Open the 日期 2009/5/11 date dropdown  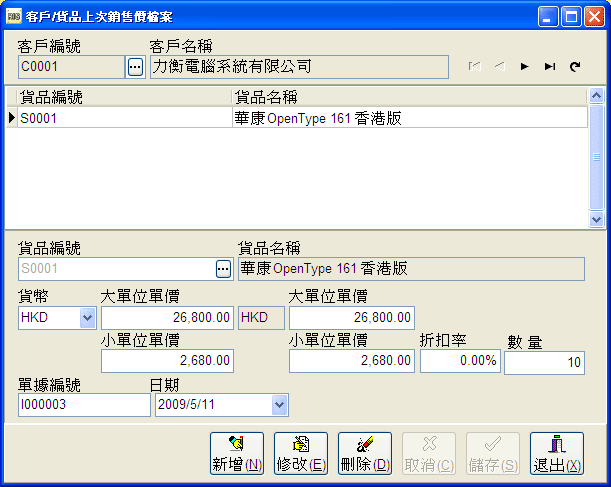click(279, 405)
